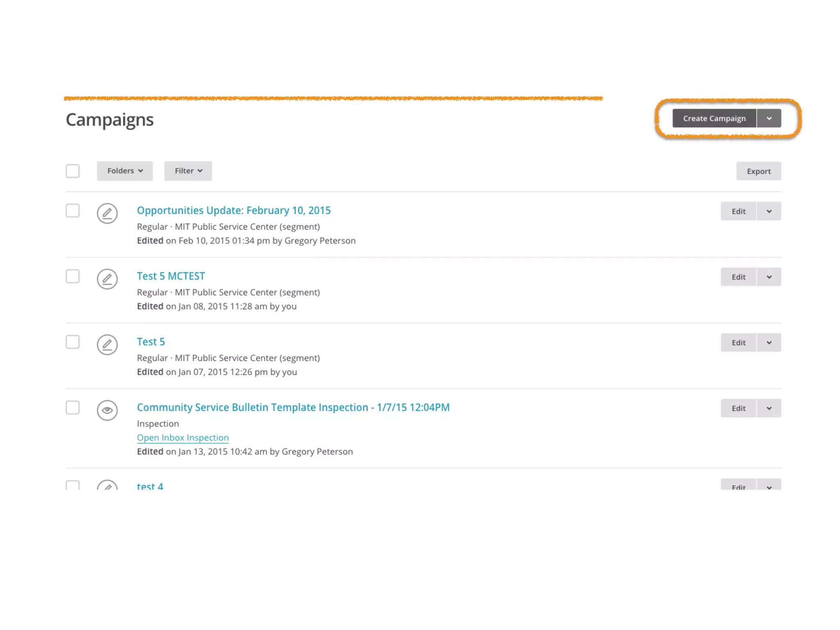Open the Edit arrow menu for Community Service Bulletin
Viewport: 840px width, 630px height.
(x=769, y=409)
